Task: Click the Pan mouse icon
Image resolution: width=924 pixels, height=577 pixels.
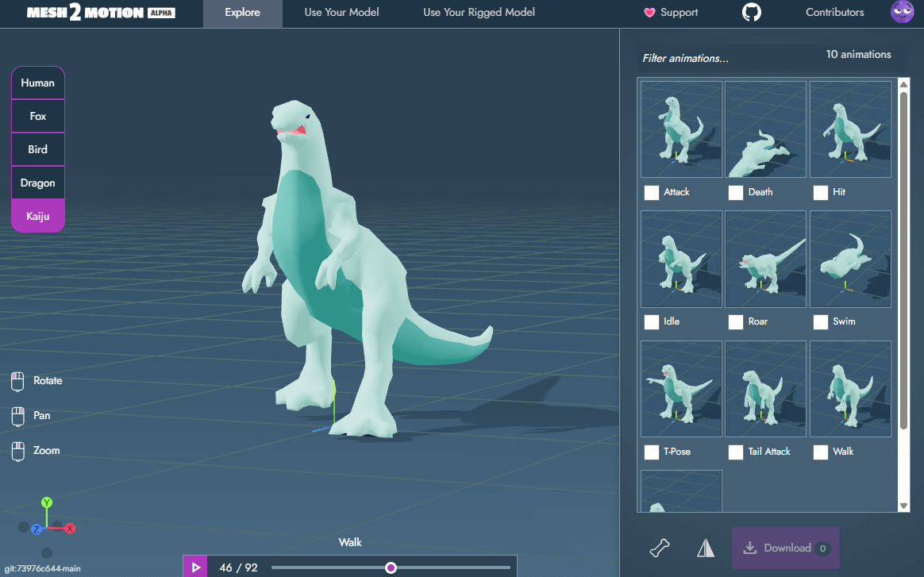Action: 17,416
